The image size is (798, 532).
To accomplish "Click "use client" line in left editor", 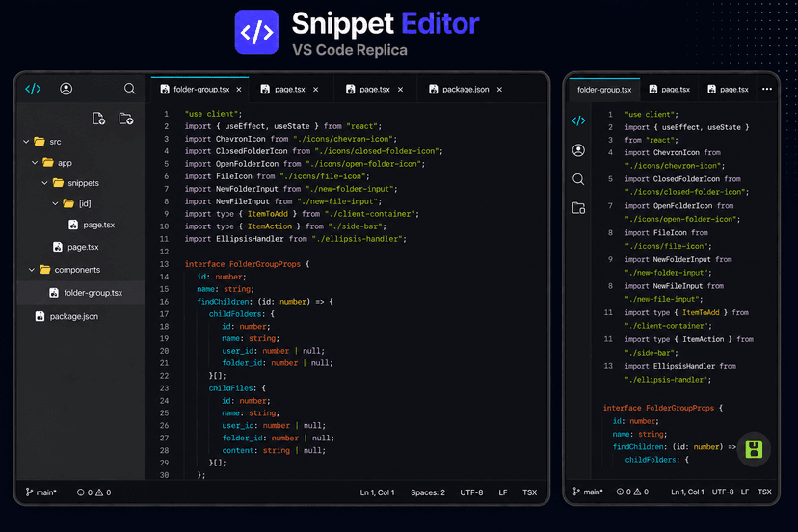I will click(x=213, y=114).
